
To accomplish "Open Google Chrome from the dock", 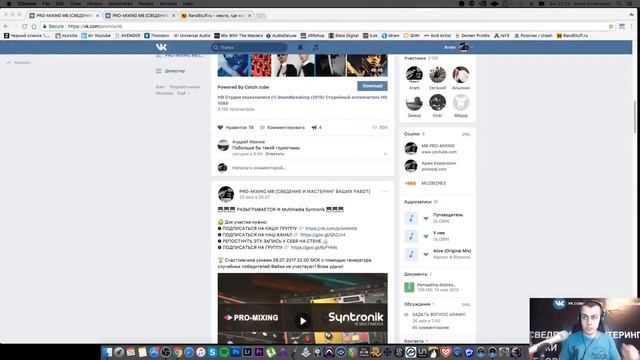I will (x=178, y=352).
